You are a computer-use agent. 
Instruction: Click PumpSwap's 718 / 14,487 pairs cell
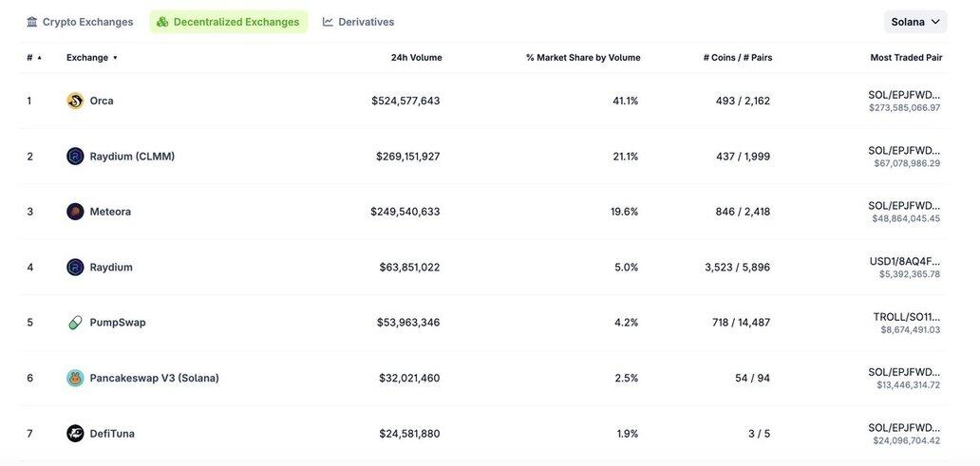click(742, 323)
